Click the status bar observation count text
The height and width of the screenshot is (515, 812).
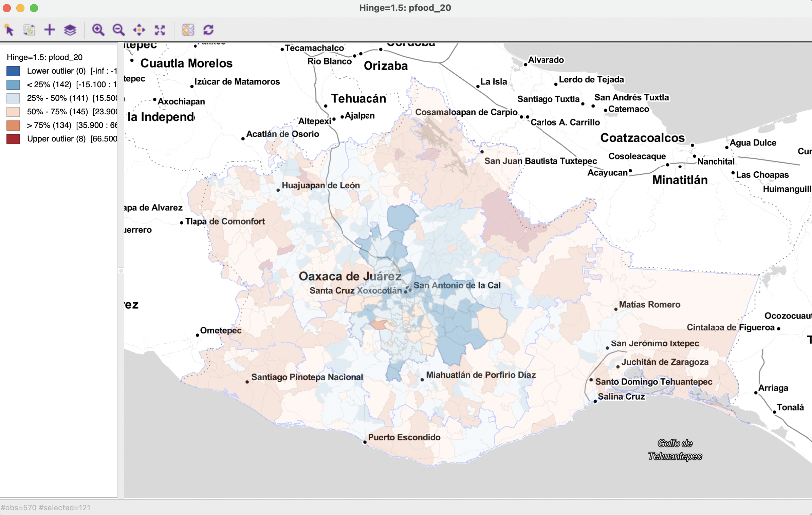tap(45, 508)
